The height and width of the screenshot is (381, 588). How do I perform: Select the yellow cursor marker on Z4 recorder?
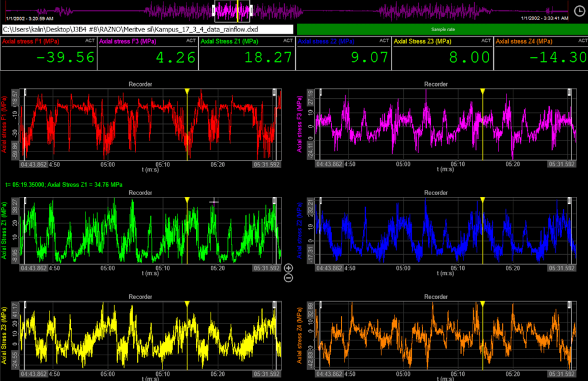click(x=482, y=304)
